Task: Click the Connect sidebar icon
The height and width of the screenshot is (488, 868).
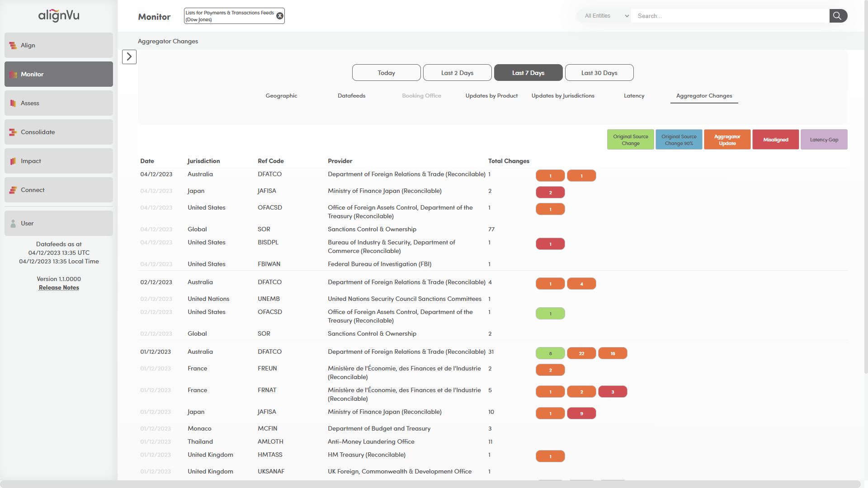Action: tap(13, 190)
